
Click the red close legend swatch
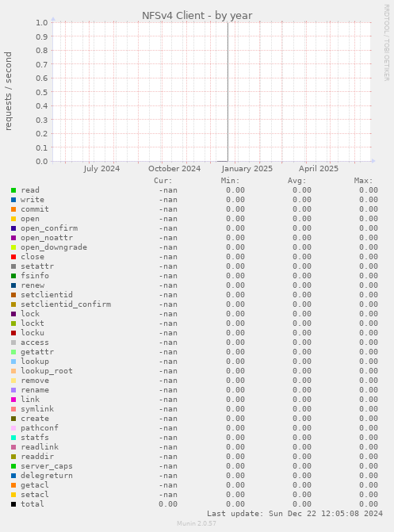click(13, 257)
